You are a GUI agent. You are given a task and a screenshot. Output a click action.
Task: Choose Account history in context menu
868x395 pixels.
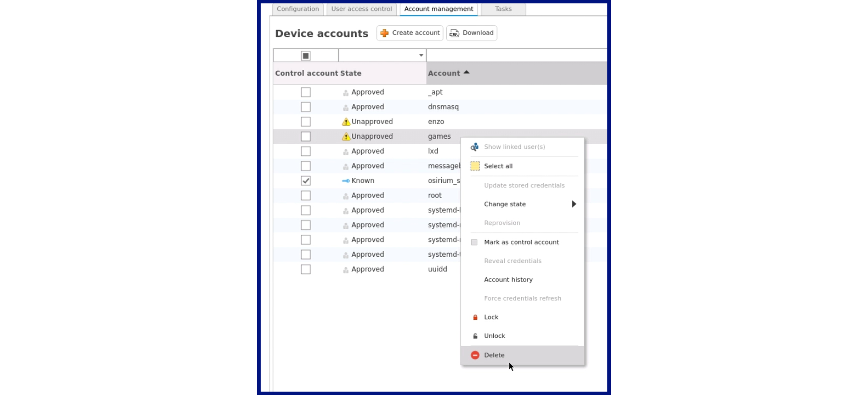[522, 280]
